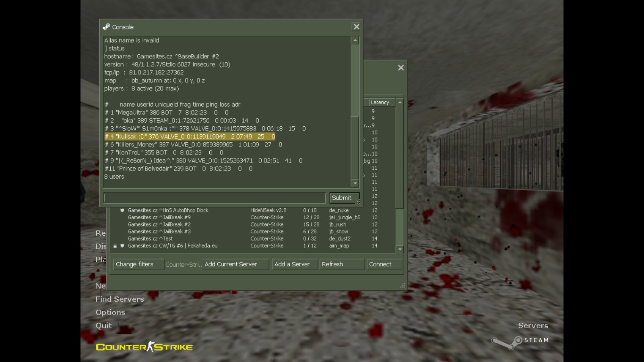Screen dimensions: 644x362
Task: Click the "KonTroL" BOT line in console
Action: [164, 152]
